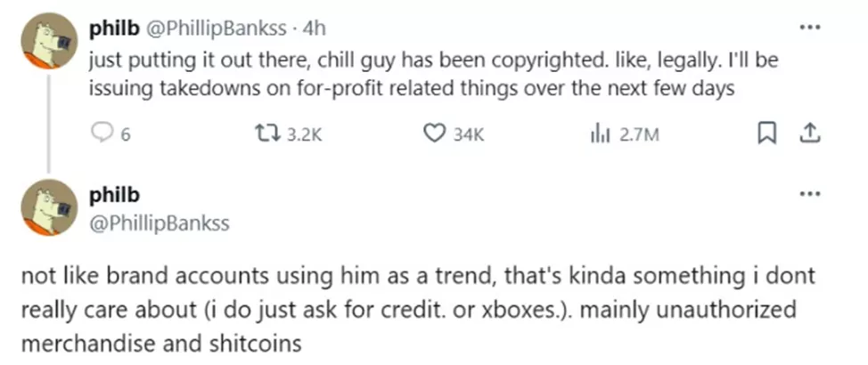868x365 pixels.
Task: Open more options on the second tweet
Action: coord(808,194)
